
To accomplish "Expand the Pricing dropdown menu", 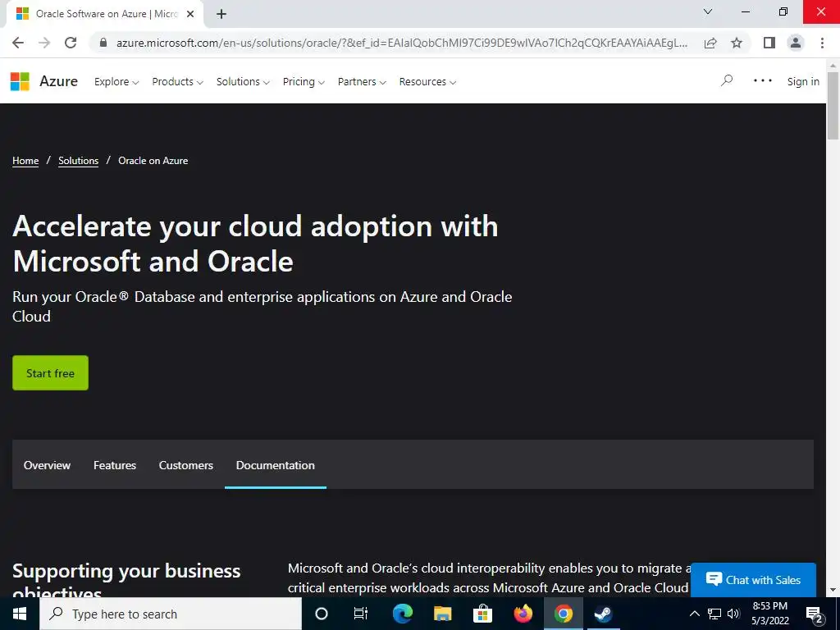I will [304, 82].
